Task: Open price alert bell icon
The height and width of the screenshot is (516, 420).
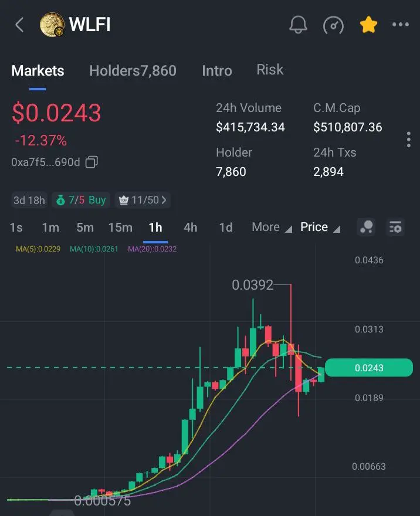Action: click(x=298, y=25)
